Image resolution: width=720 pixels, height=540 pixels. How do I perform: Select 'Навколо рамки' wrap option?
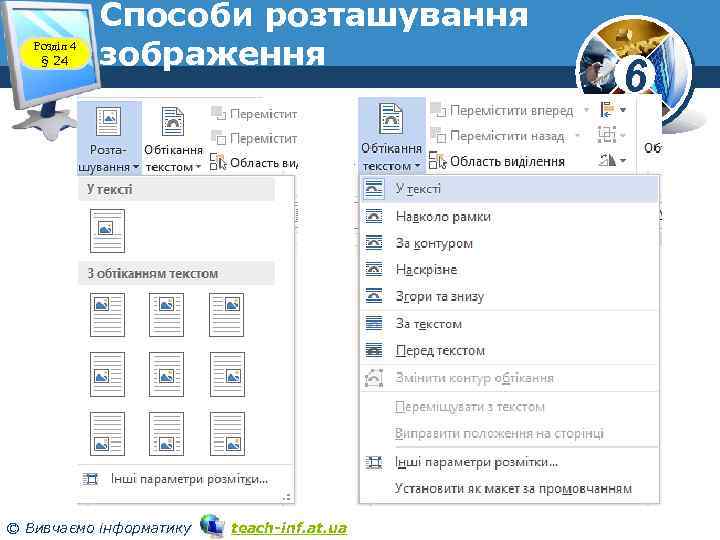point(509,216)
